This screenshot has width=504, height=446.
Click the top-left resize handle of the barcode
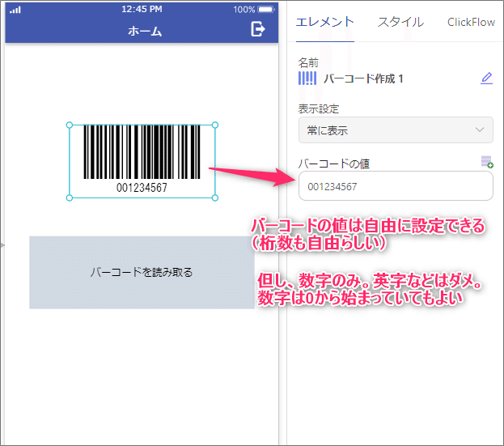[70, 125]
